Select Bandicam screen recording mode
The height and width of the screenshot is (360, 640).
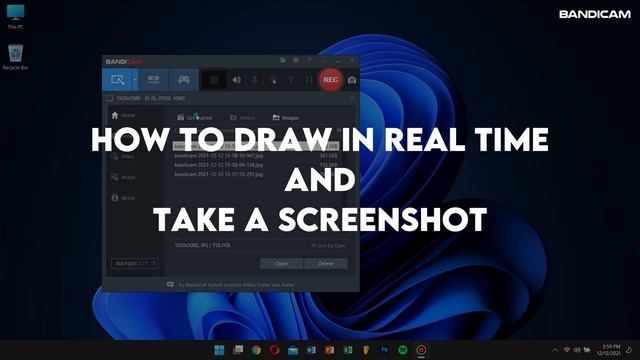point(118,80)
